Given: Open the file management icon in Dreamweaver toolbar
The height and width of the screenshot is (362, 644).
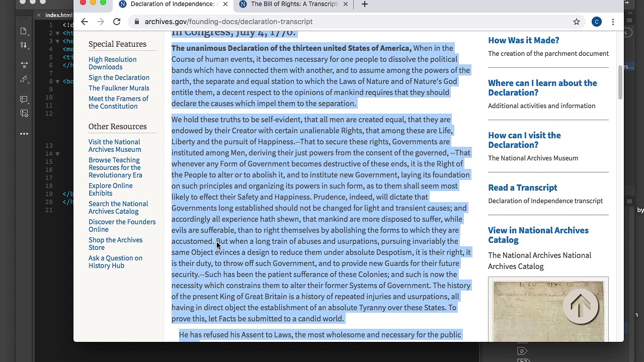Looking at the screenshot, I should 24,31.
